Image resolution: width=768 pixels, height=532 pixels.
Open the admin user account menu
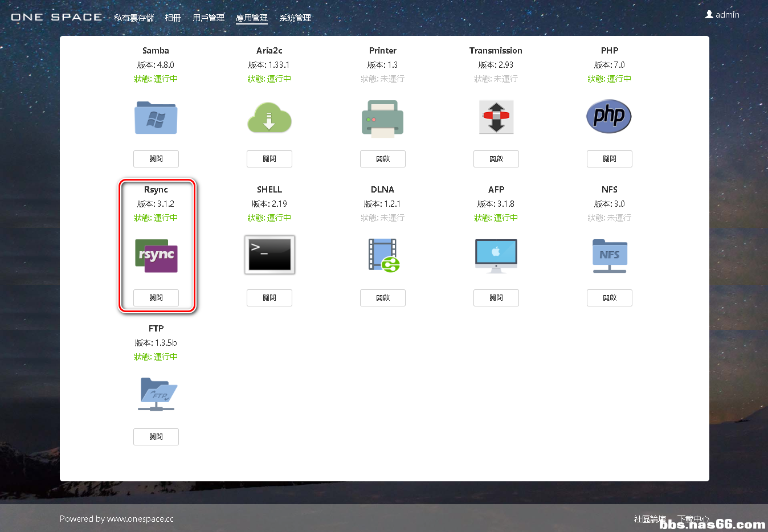(x=722, y=15)
